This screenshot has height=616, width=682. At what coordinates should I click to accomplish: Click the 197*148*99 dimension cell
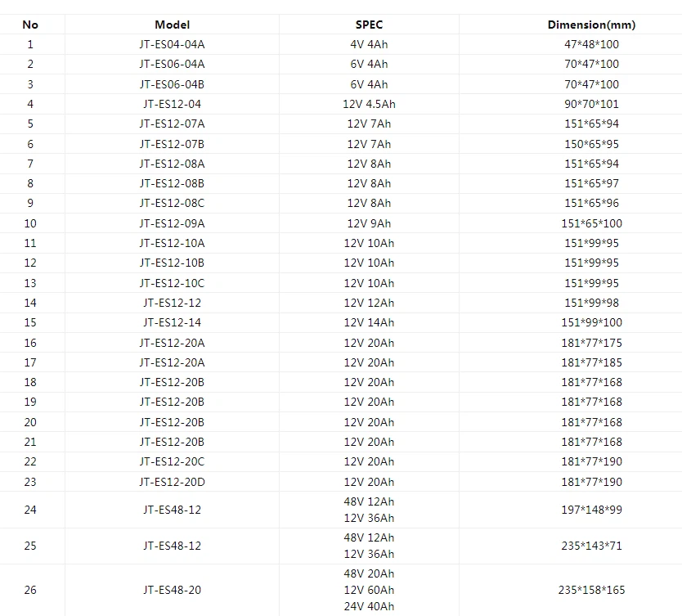point(591,510)
